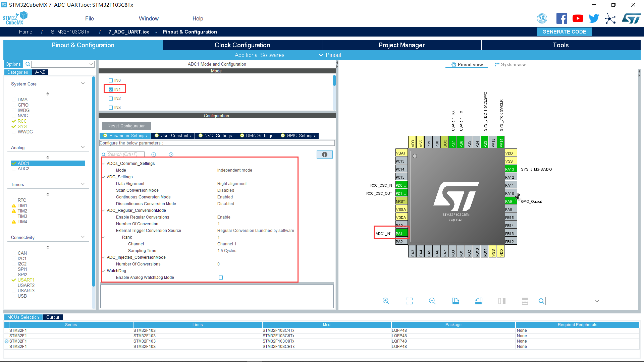Click the best-fit pinout view icon
This screenshot has height=362, width=644.
coord(409,301)
